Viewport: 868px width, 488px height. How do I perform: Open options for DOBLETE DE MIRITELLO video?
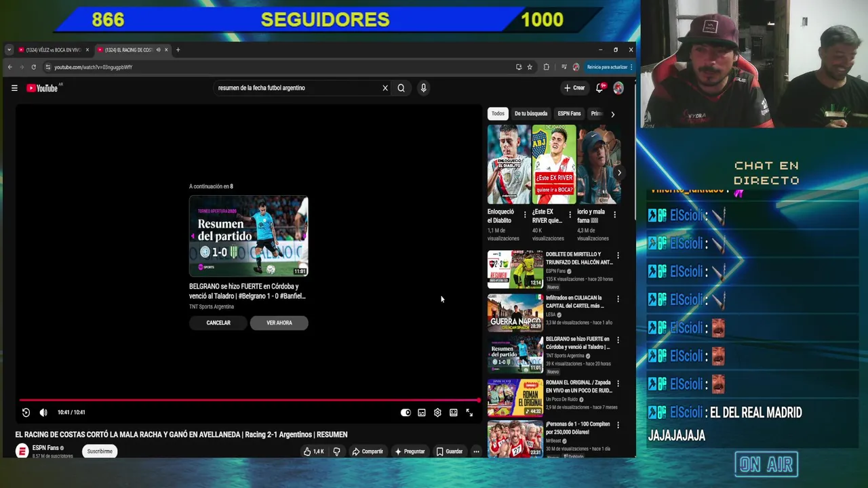coord(618,256)
